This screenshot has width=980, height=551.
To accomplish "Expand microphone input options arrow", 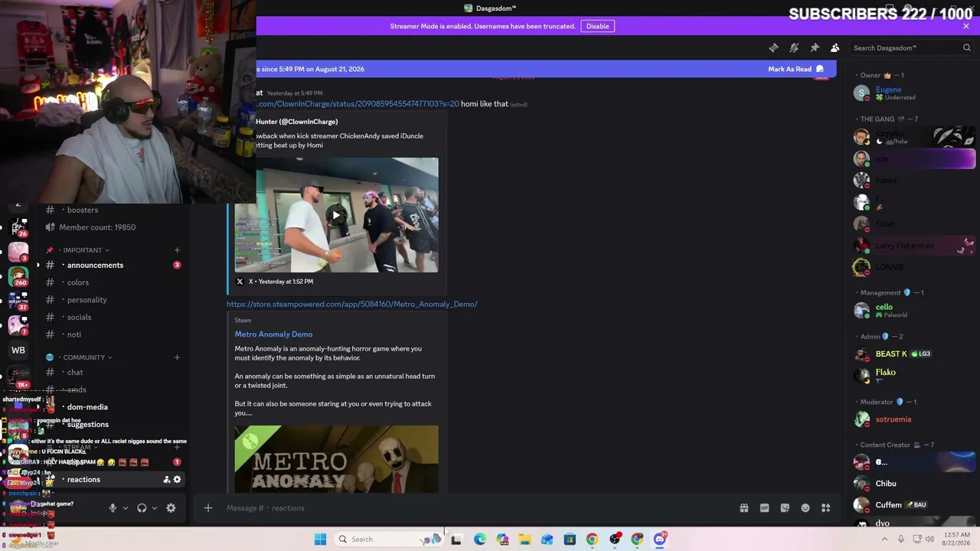I will (x=126, y=508).
